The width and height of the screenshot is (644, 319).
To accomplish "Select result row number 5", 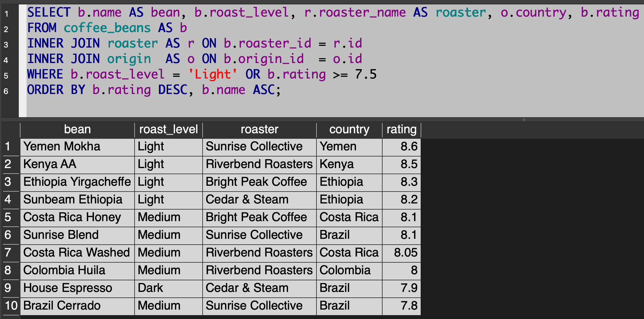I will click(8, 217).
